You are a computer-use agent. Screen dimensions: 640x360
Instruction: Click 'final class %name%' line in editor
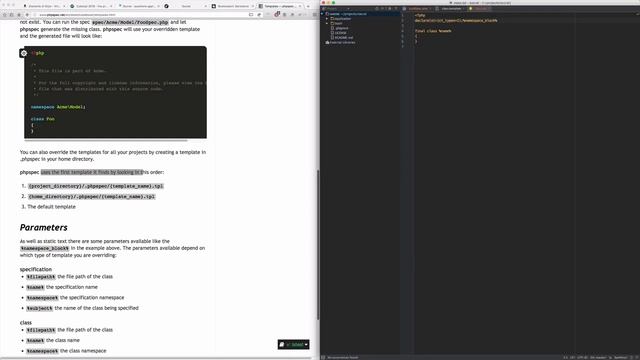[x=433, y=31]
